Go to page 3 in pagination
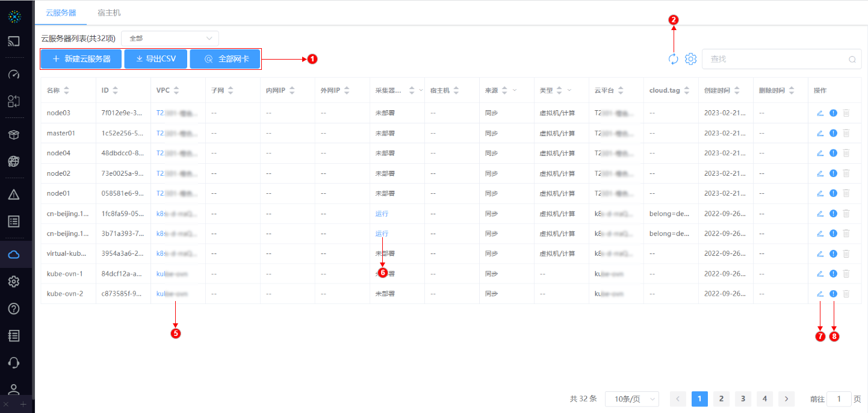868x413 pixels. pos(743,399)
